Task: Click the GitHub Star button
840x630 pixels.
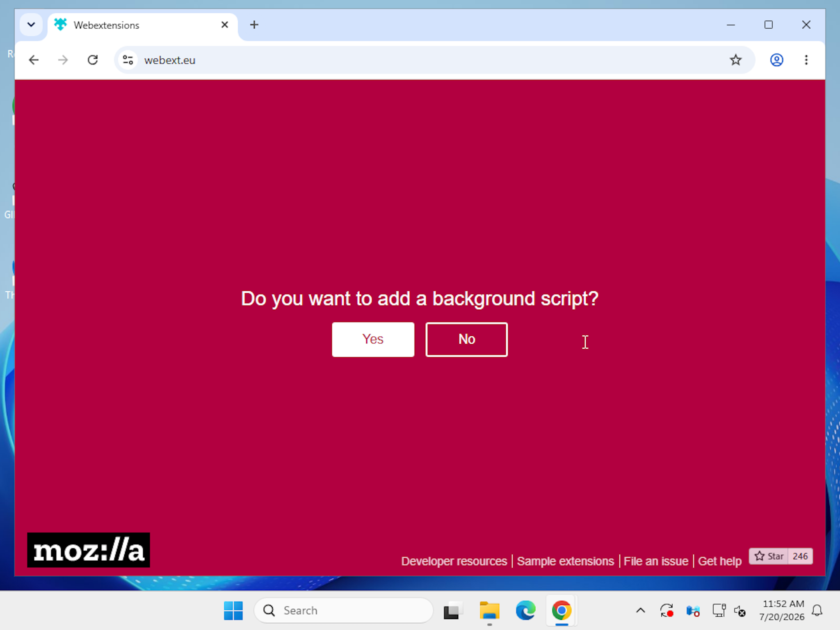Action: [769, 556]
